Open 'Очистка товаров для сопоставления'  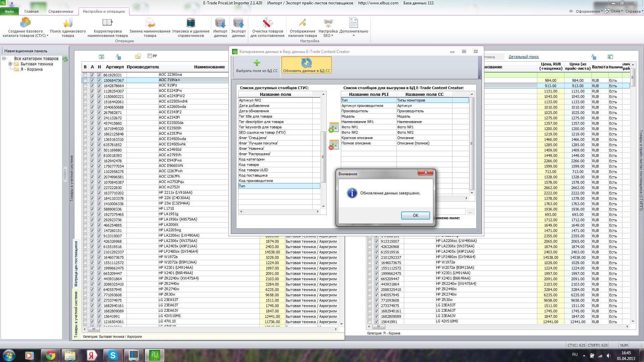click(x=267, y=27)
